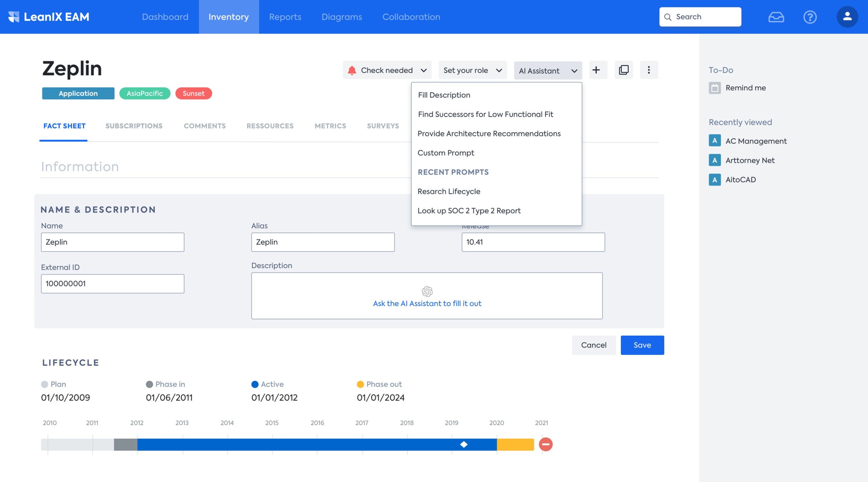Viewport: 868px width, 482px height.
Task: Open the Comments tab
Action: (204, 126)
